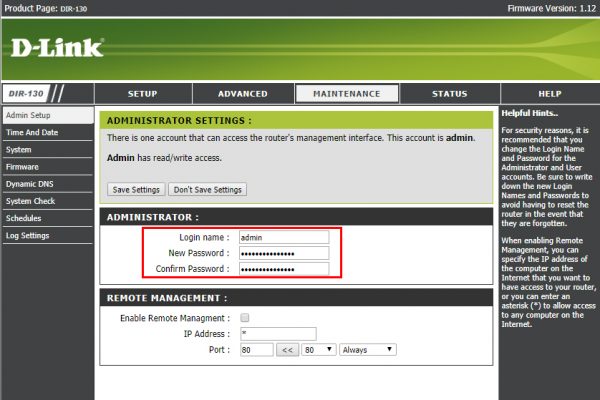Click the D-Link logo

(57, 48)
